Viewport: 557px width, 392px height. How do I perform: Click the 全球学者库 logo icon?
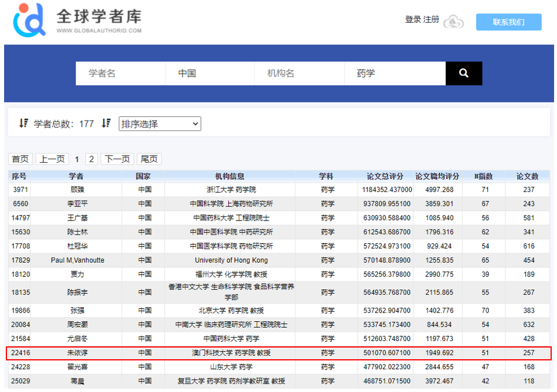[29, 19]
